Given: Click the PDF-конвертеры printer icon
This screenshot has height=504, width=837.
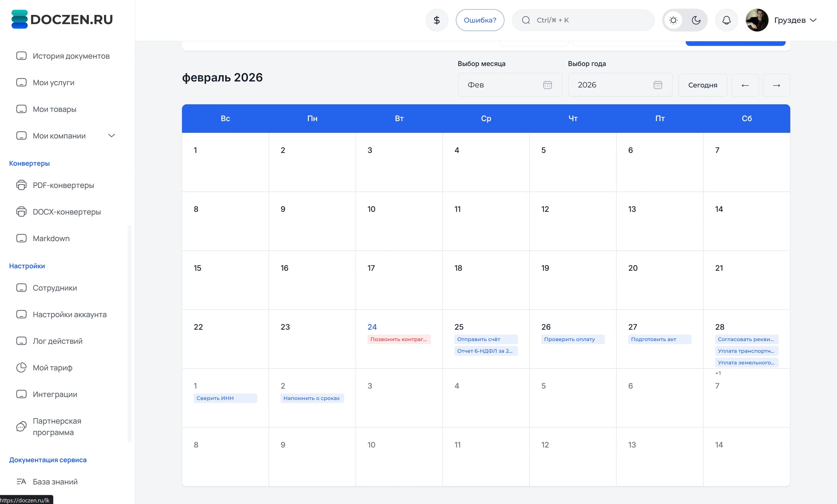Looking at the screenshot, I should pos(21,185).
